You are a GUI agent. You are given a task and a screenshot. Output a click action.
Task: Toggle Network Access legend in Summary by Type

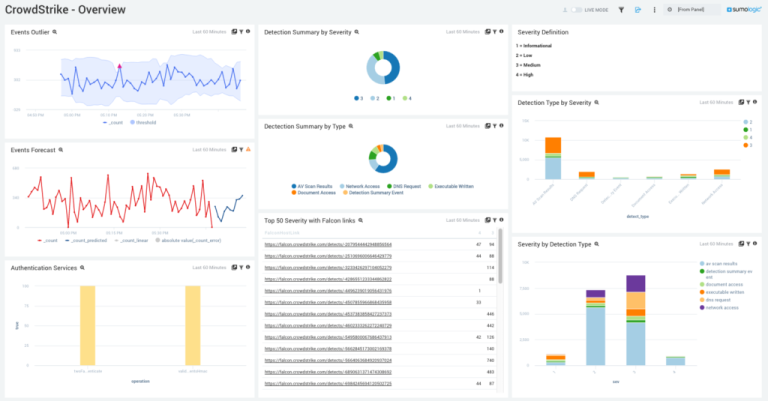tap(360, 186)
